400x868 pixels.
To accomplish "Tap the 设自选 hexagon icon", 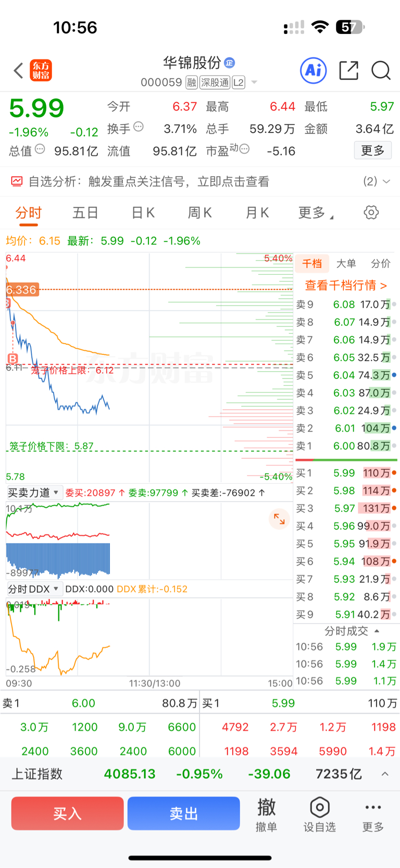I will coord(319,808).
